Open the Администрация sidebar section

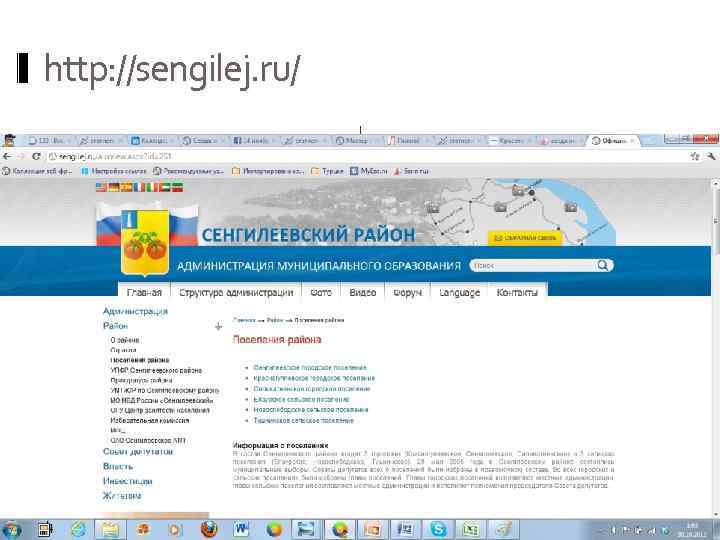coord(135,311)
